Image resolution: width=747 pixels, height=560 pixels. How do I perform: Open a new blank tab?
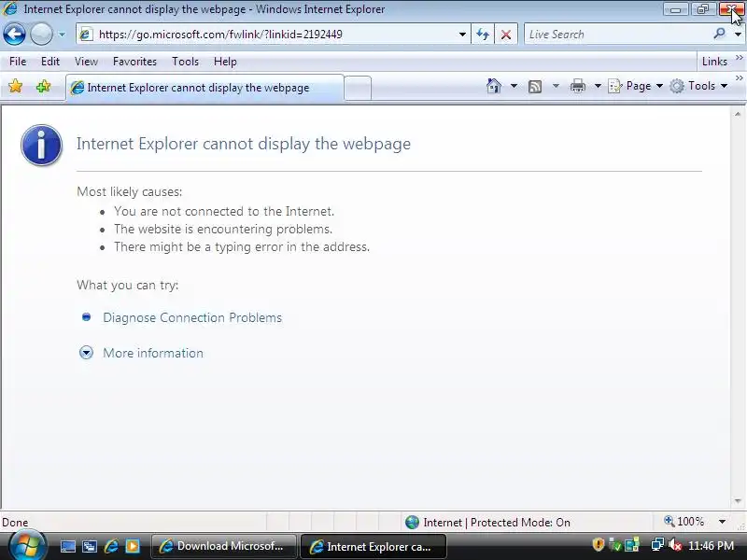pyautogui.click(x=358, y=88)
